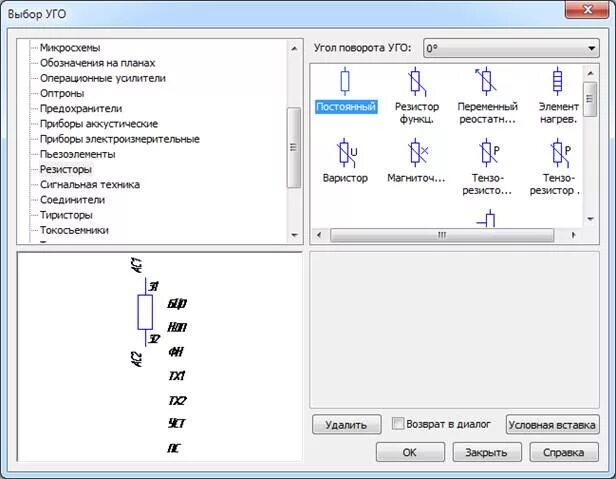Open the Угол поворота УГО dropdown
Viewport: 616px width, 479px height.
[x=511, y=48]
